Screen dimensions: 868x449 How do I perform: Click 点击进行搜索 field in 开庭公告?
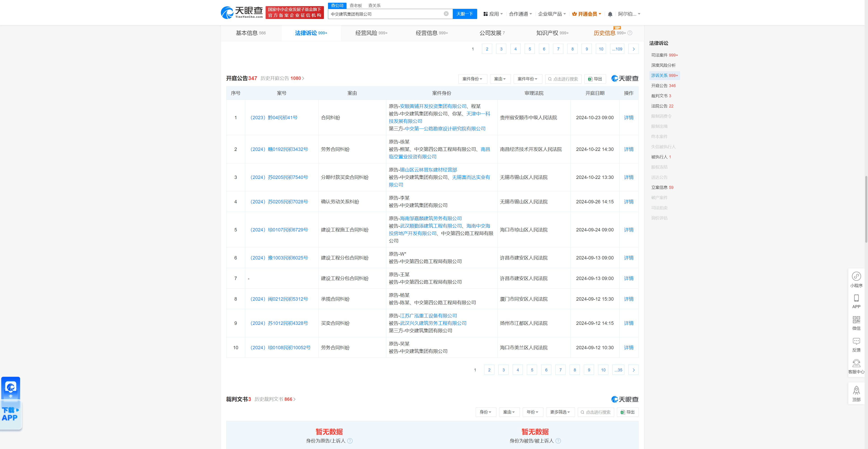click(563, 79)
